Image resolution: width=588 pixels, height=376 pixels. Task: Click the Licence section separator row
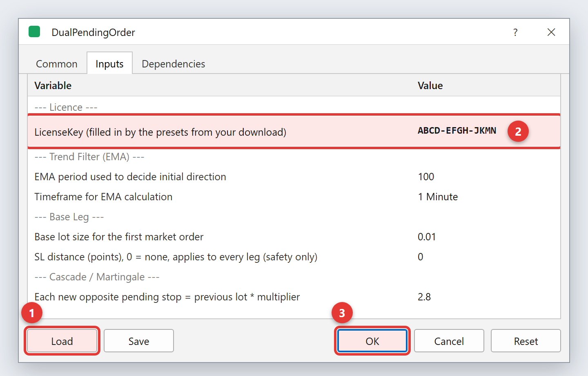66,107
